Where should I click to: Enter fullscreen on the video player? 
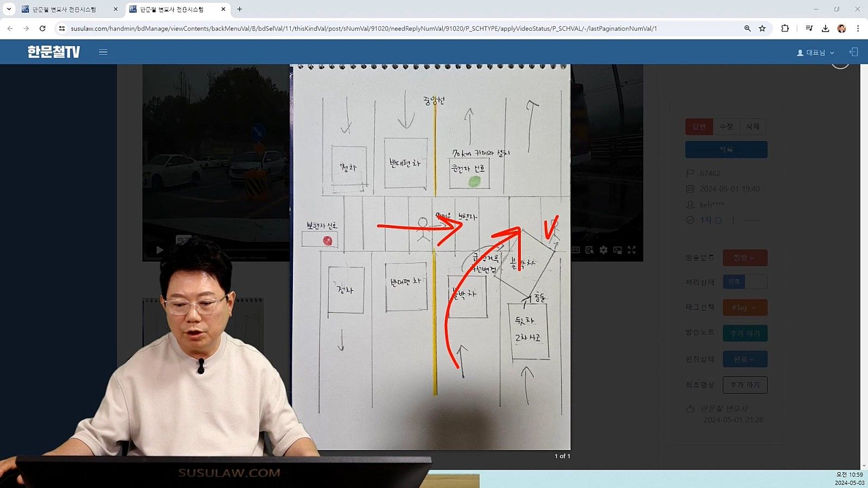coord(631,250)
